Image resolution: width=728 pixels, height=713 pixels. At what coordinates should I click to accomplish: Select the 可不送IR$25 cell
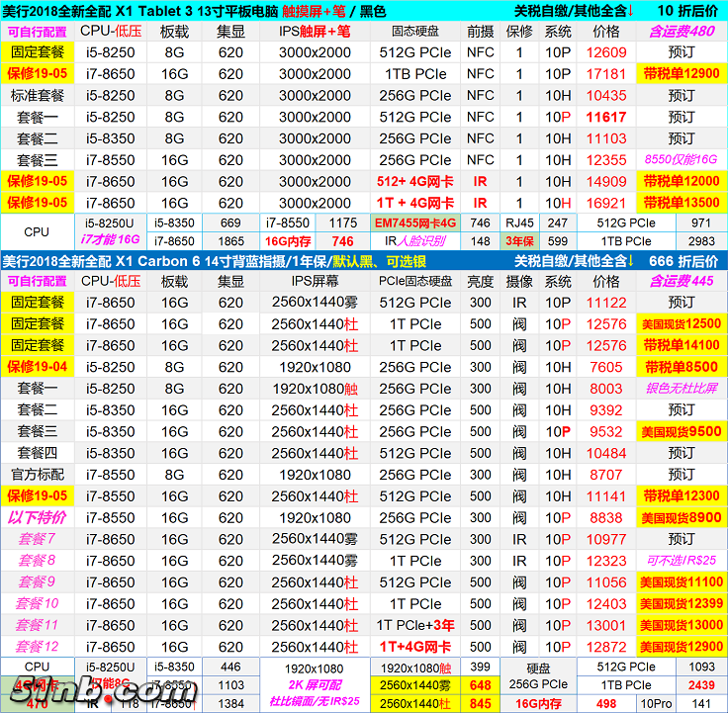click(x=681, y=561)
